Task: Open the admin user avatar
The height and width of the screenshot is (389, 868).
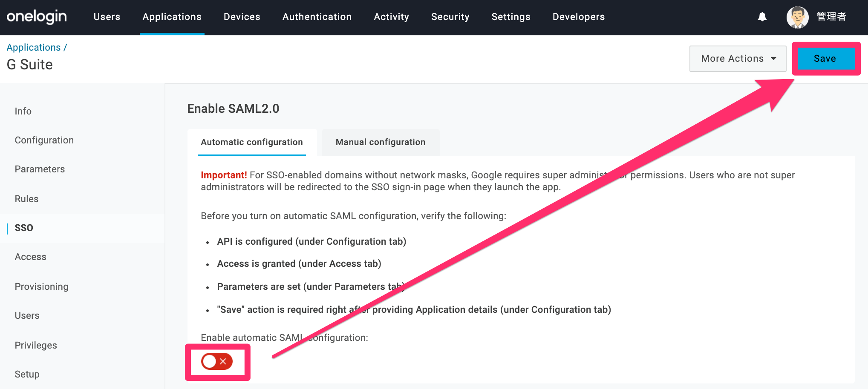Action: click(x=797, y=17)
